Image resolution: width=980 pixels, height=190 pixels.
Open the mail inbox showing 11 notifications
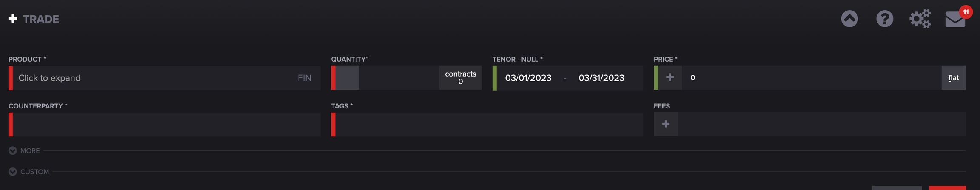(955, 19)
